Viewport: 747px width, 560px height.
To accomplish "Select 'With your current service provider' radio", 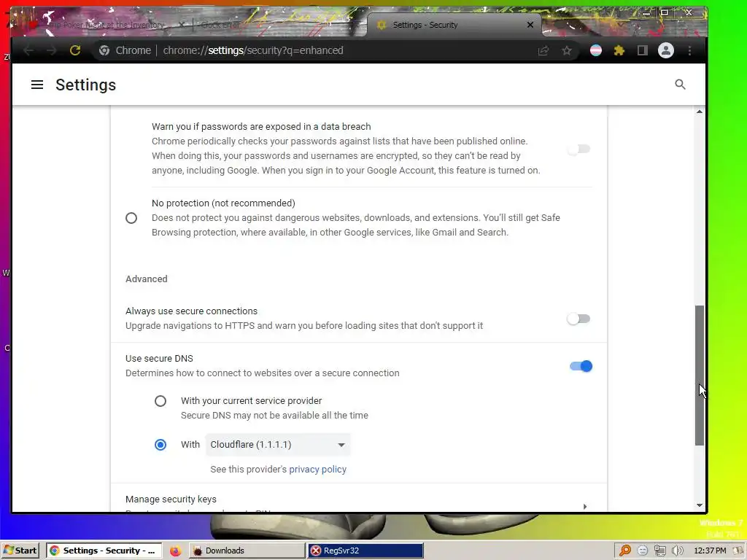I will click(160, 401).
